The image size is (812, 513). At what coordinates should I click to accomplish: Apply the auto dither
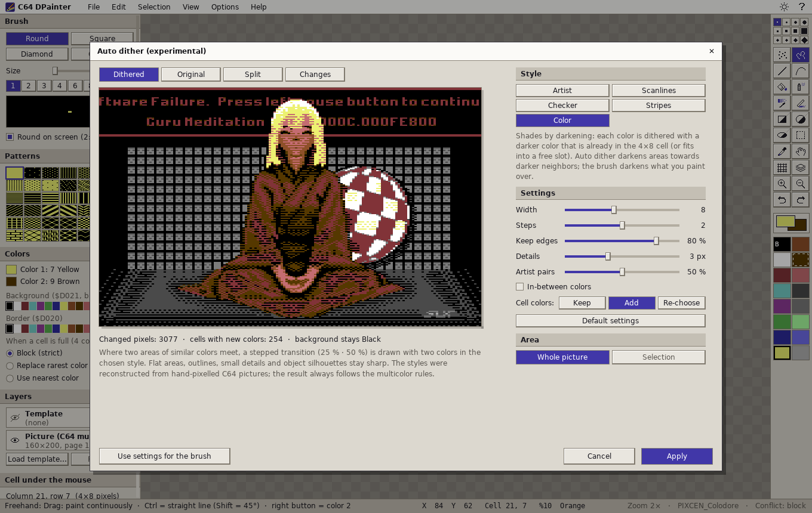pyautogui.click(x=676, y=456)
